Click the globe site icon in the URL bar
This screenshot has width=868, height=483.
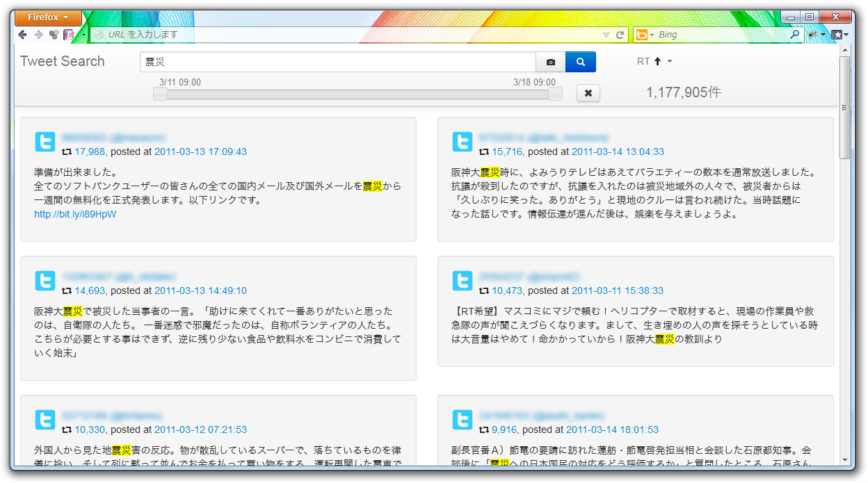99,35
